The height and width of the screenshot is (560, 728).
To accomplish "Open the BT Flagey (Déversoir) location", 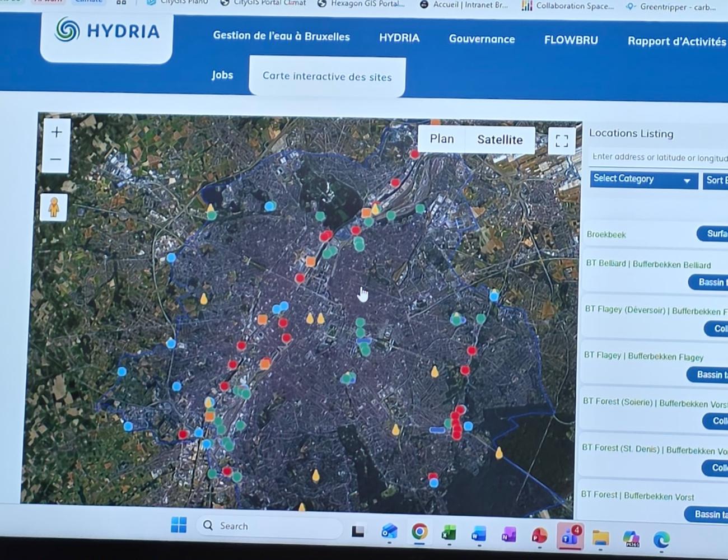I will 656,310.
